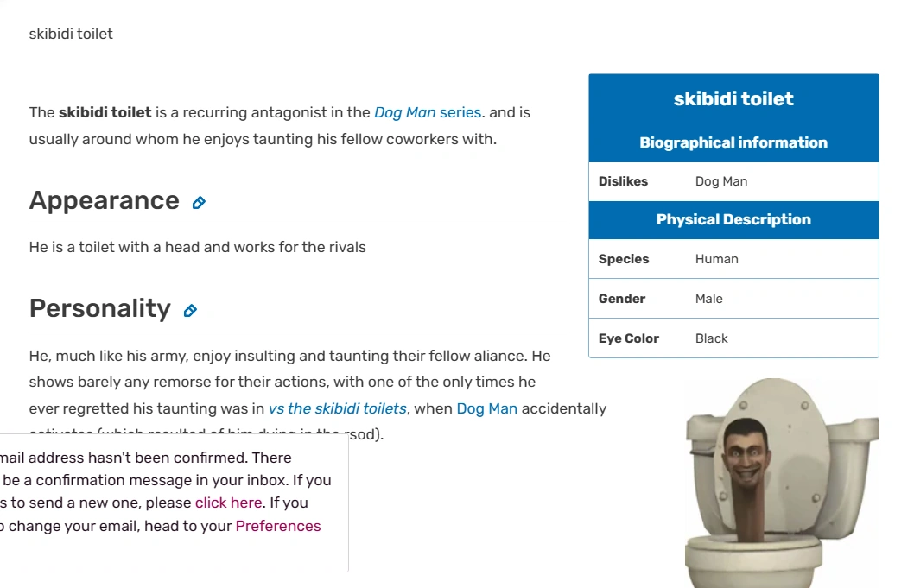The image size is (914, 588).
Task: Open the skibidi toilet character image
Action: coord(781,482)
